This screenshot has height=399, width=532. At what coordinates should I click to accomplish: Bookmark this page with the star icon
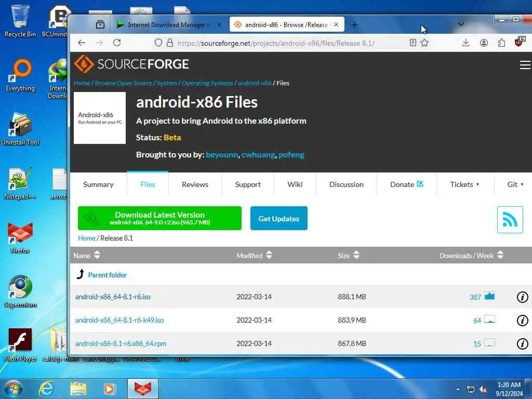(424, 43)
